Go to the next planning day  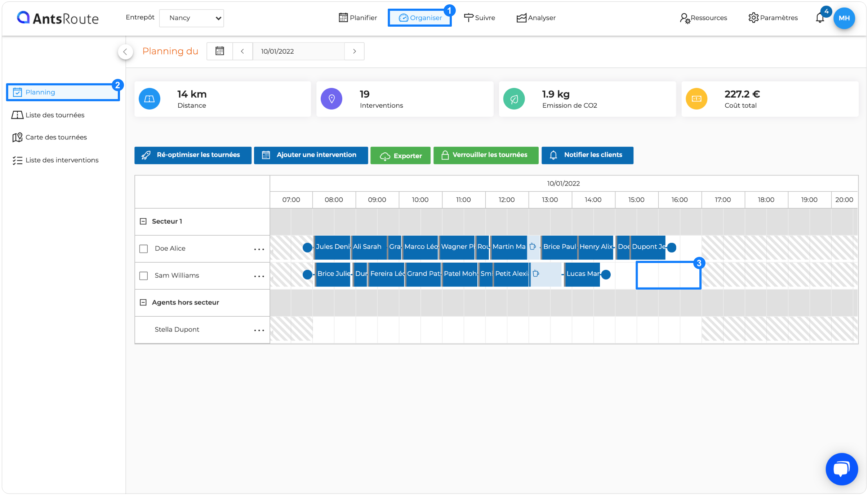(354, 51)
